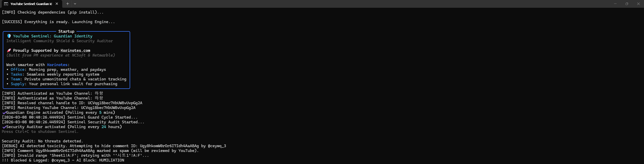Minimize the terminal window
Screen dimensions: 644x164
(615, 4)
